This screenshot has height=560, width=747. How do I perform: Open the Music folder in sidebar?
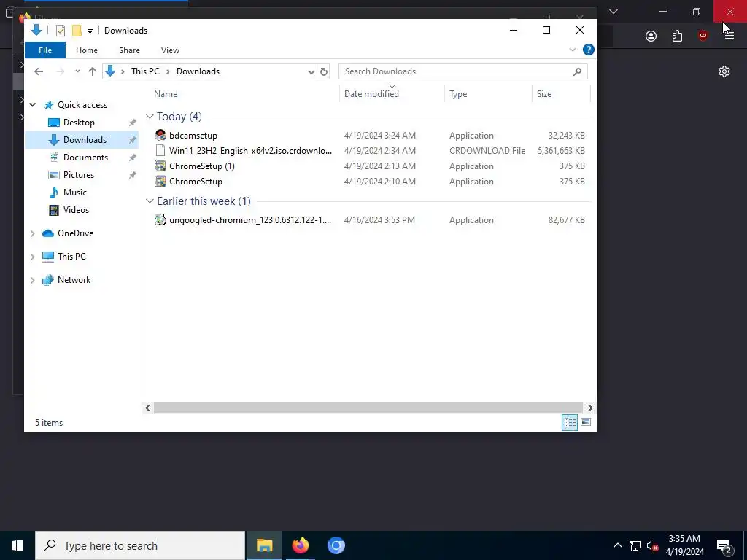coord(74,192)
